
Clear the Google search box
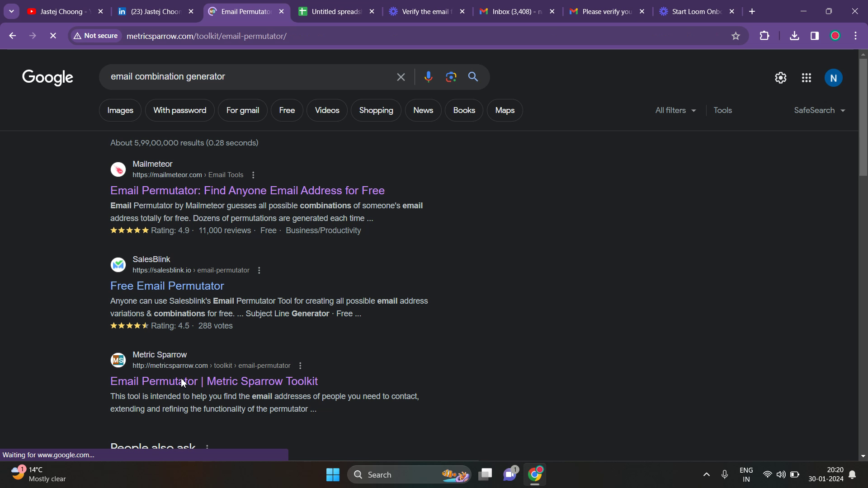[401, 77]
